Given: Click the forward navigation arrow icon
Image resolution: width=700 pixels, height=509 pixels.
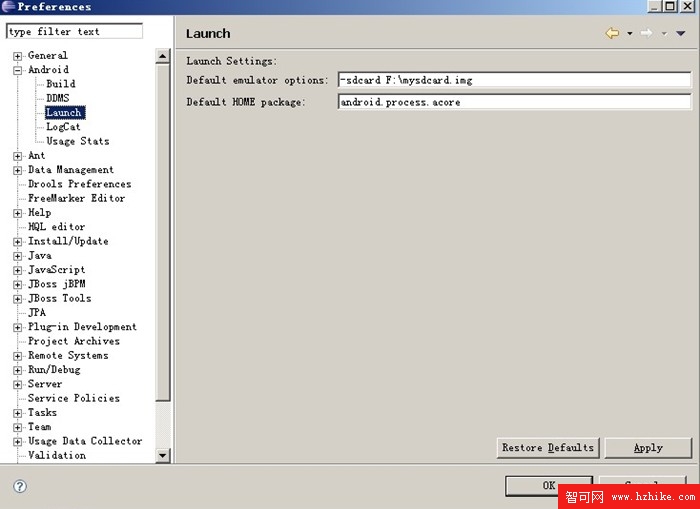Looking at the screenshot, I should (x=646, y=33).
